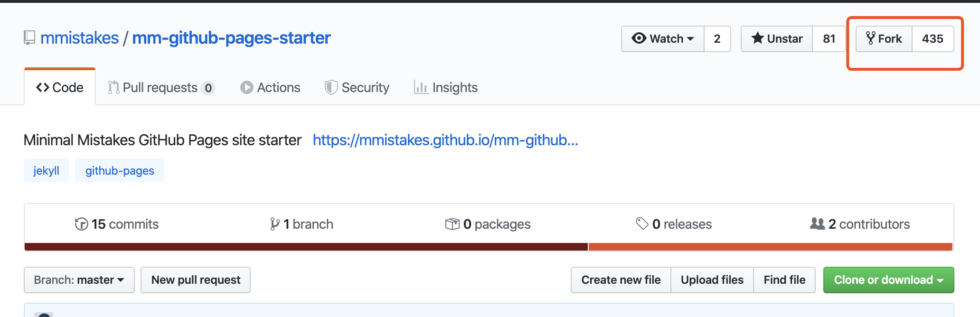Click the Create new file button
The height and width of the screenshot is (317, 980).
click(621, 280)
